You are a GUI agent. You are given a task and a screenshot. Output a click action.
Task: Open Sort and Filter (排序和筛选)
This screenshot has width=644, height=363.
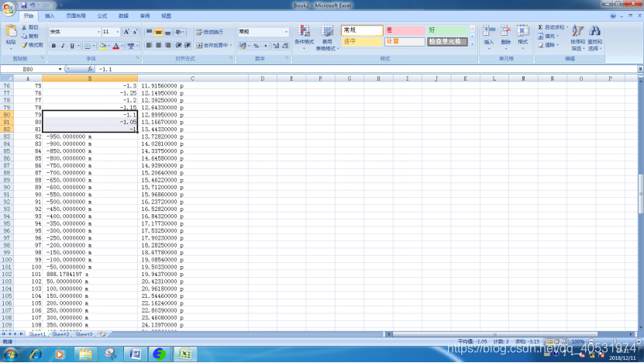pyautogui.click(x=577, y=37)
